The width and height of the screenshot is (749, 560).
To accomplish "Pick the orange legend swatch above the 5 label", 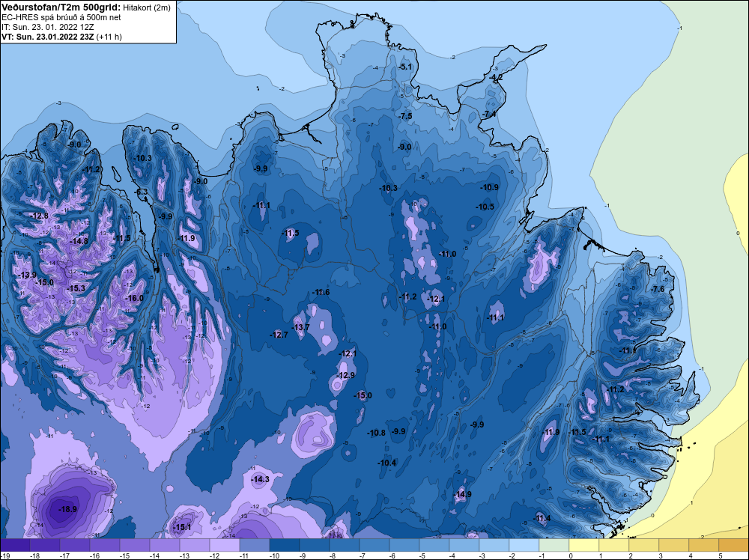I will [x=734, y=545].
